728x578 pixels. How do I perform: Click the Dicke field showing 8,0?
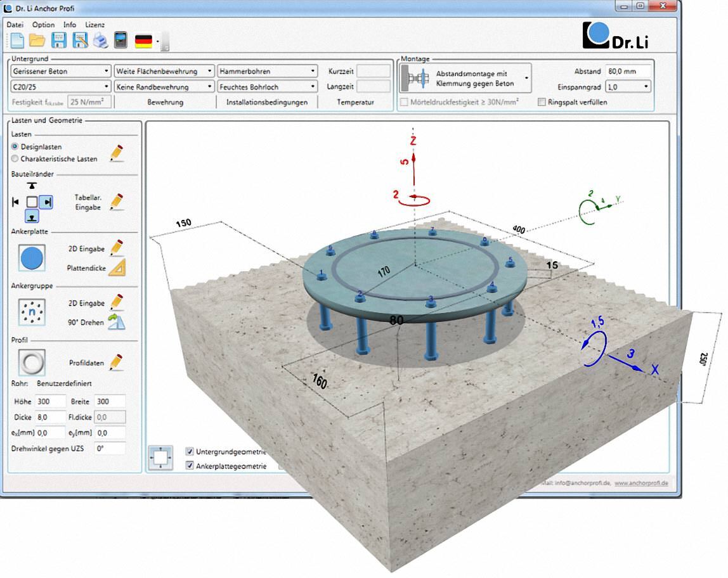click(50, 417)
